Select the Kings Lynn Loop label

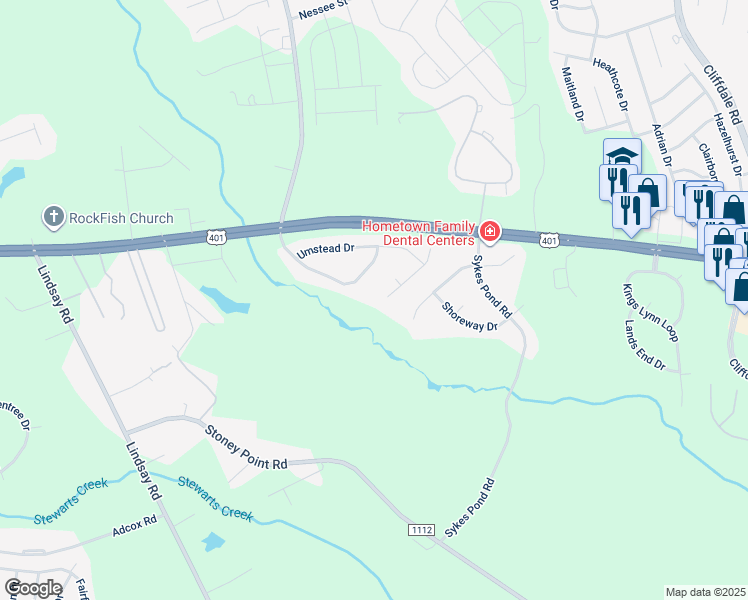point(650,312)
